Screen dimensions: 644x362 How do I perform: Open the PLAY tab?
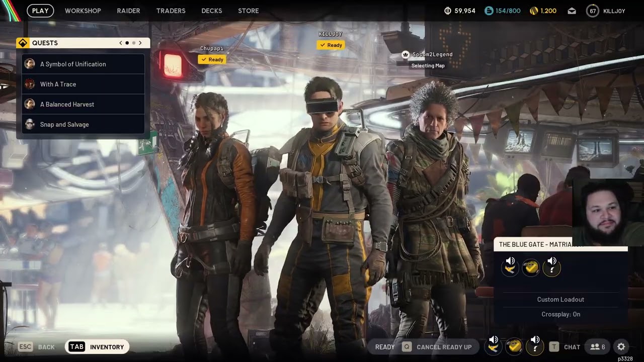pos(40,11)
